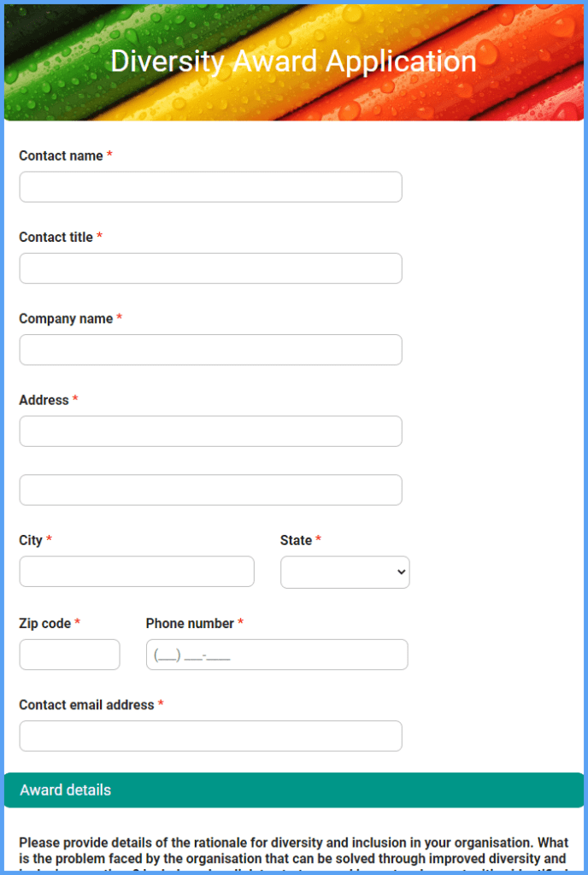Click the Diversity Award Application title banner

[294, 61]
